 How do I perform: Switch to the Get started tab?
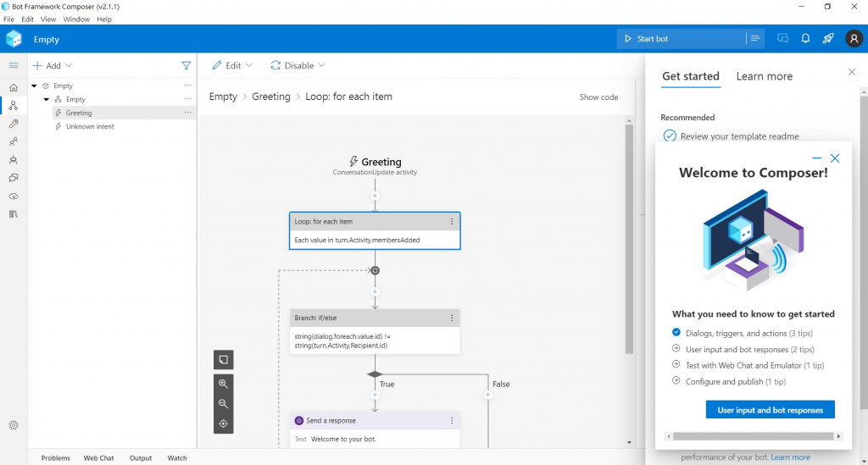pyautogui.click(x=691, y=76)
